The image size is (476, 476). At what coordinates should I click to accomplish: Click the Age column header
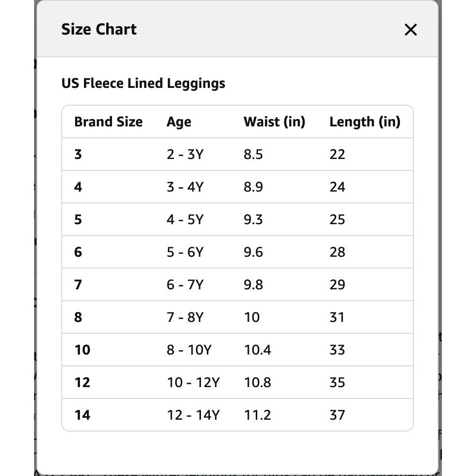tap(179, 122)
